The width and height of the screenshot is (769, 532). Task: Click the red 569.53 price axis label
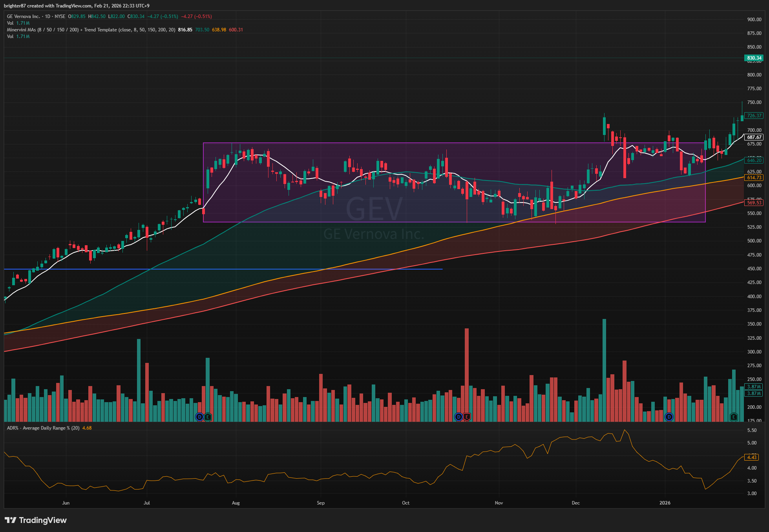coord(754,203)
